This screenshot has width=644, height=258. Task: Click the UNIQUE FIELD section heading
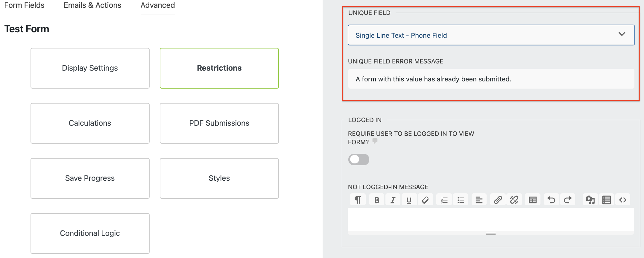point(369,13)
